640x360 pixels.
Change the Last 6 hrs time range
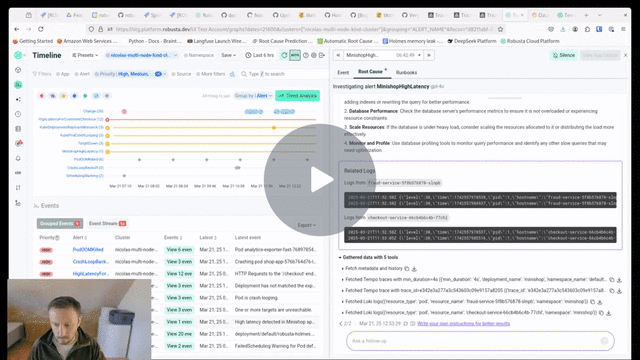tap(260, 55)
